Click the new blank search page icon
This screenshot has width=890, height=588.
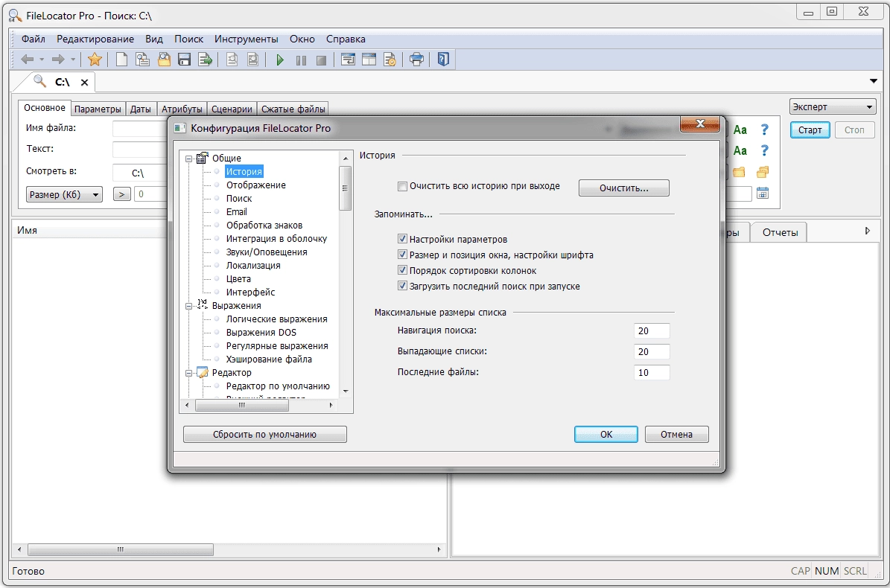121,59
